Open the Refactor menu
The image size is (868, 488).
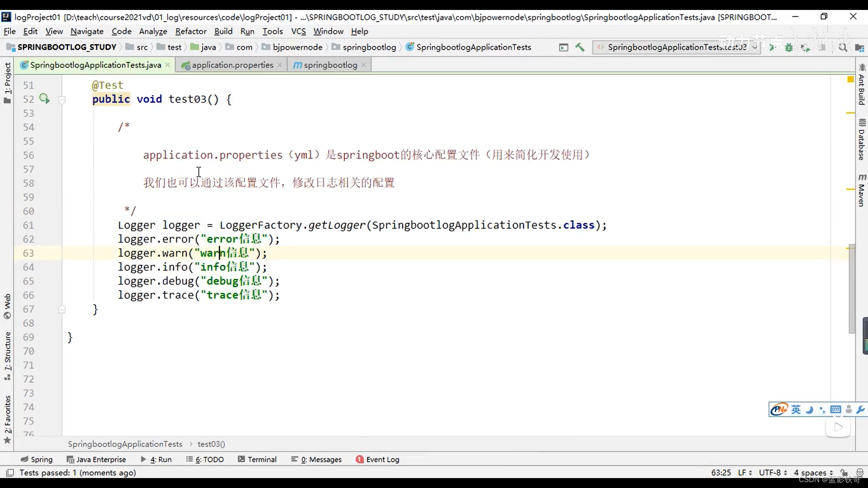[191, 31]
